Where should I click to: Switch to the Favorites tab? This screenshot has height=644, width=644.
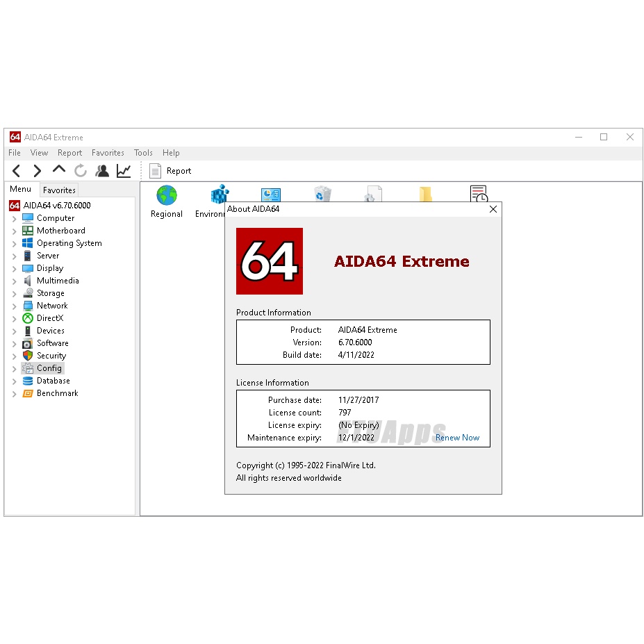(59, 190)
